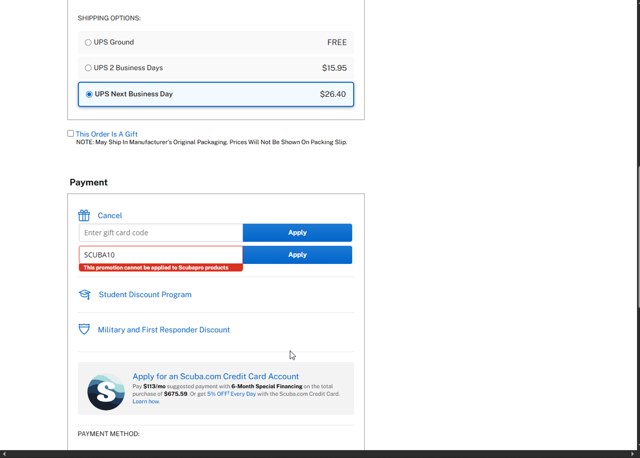Click the SHIPPING OPTIONS heading
Image resolution: width=640 pixels, height=458 pixels.
[x=109, y=18]
